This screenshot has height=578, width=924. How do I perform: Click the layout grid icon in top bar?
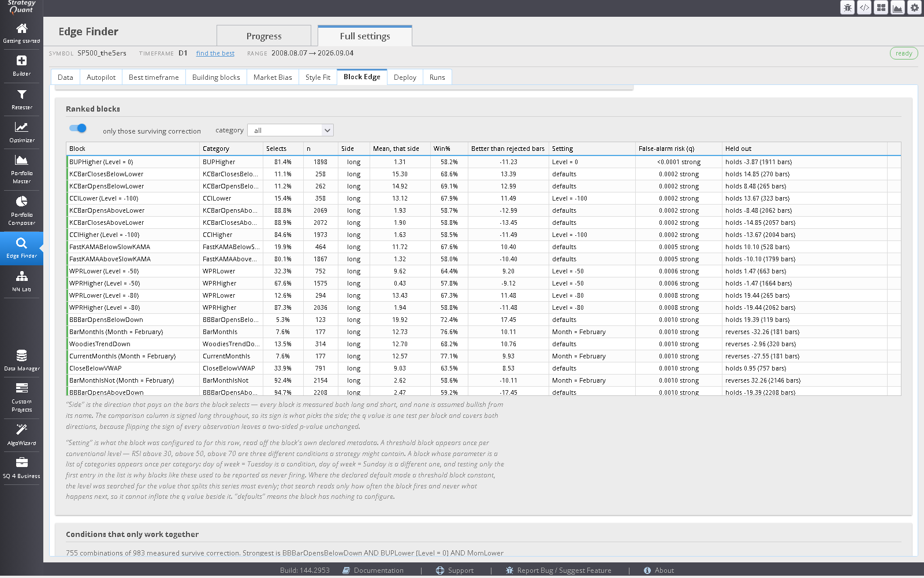pos(881,8)
